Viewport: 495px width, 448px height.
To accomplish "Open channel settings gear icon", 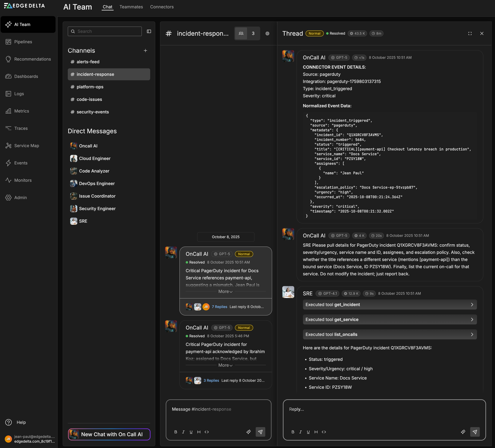I will pos(267,34).
